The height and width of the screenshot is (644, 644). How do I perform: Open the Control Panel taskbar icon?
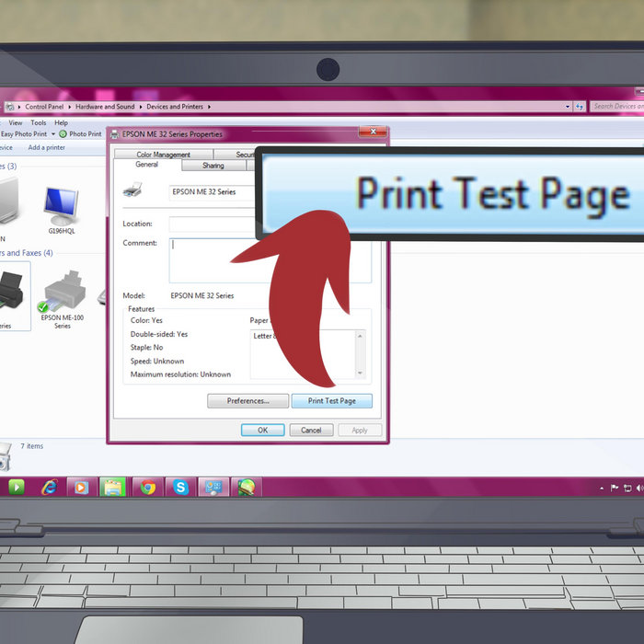click(x=213, y=488)
